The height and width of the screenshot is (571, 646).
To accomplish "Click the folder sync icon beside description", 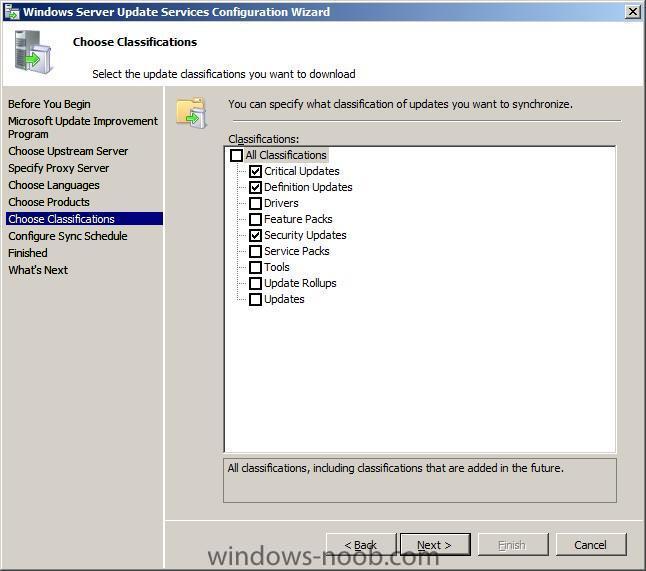I will [192, 113].
